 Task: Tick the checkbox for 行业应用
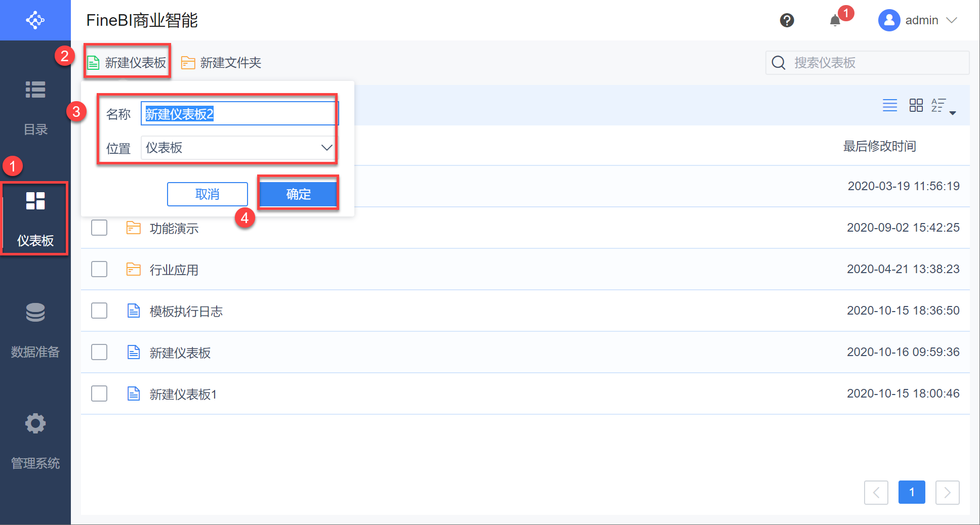click(99, 269)
